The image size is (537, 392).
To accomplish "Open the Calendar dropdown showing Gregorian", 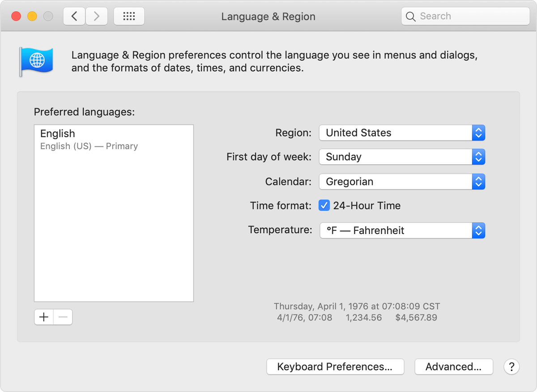I will tap(402, 182).
